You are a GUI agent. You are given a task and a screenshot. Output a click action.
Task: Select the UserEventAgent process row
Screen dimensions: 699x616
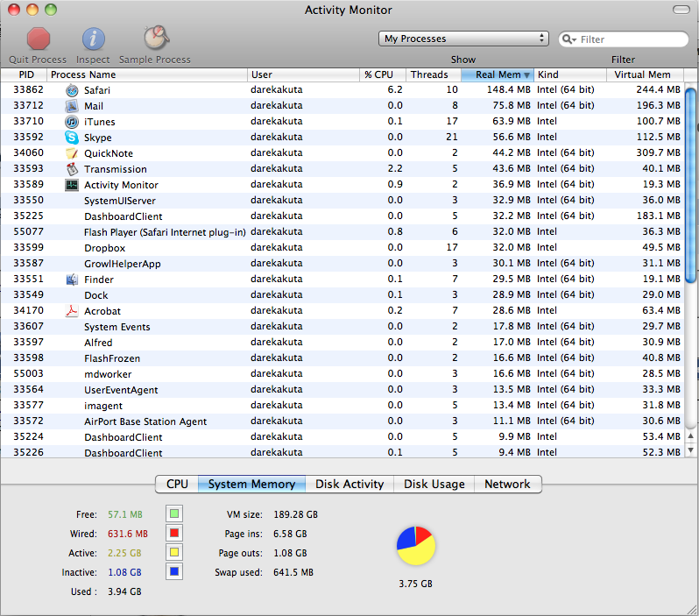coord(342,389)
